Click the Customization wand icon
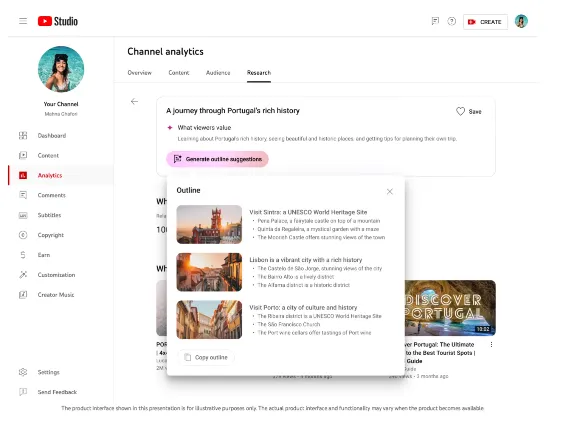This screenshot has height=425, width=581. pos(23,275)
